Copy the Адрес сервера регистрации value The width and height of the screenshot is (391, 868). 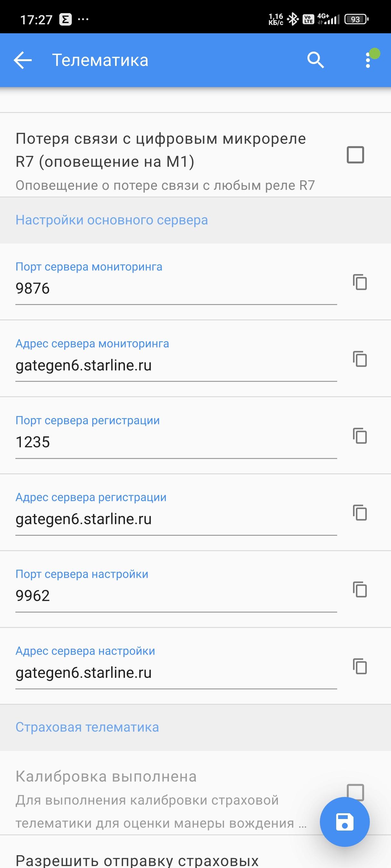coord(360,512)
